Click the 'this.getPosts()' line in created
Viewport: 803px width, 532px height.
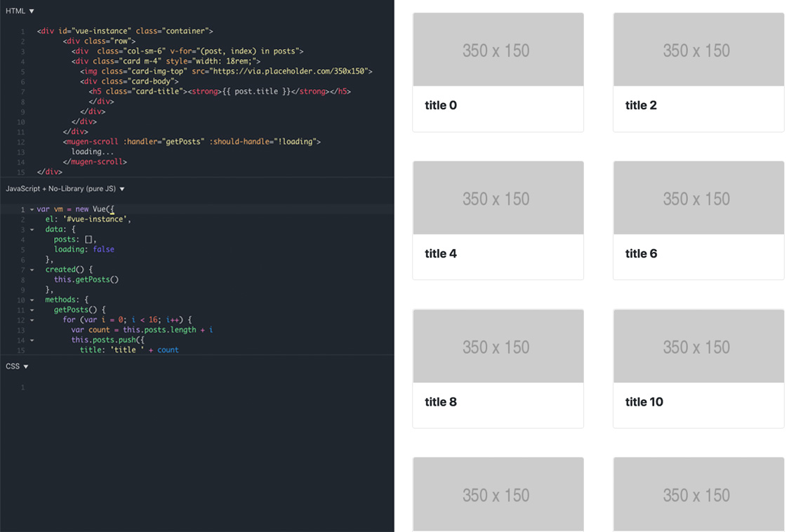(x=86, y=279)
